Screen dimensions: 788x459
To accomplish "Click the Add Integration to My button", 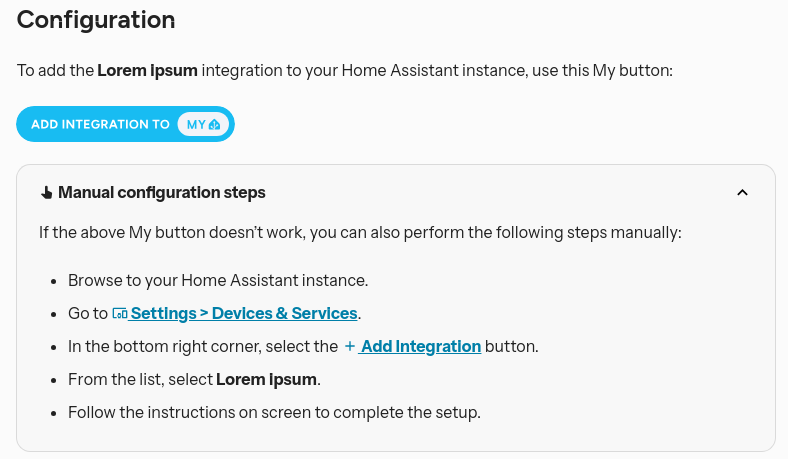I will tap(125, 124).
